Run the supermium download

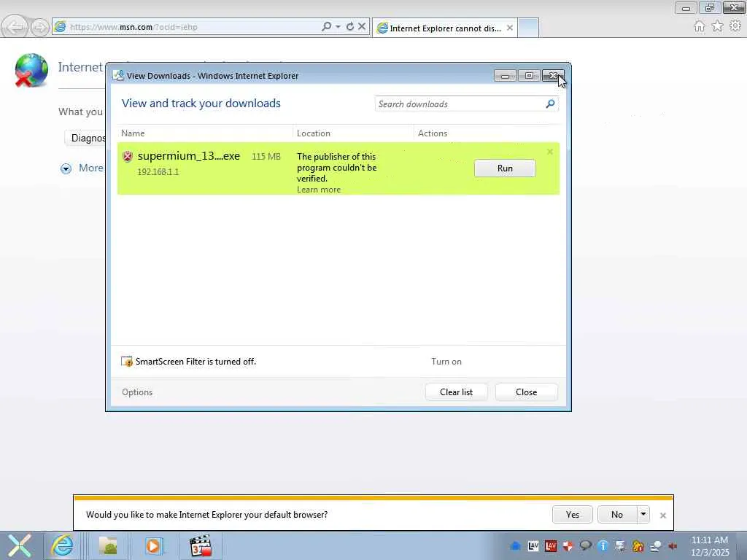pos(505,168)
